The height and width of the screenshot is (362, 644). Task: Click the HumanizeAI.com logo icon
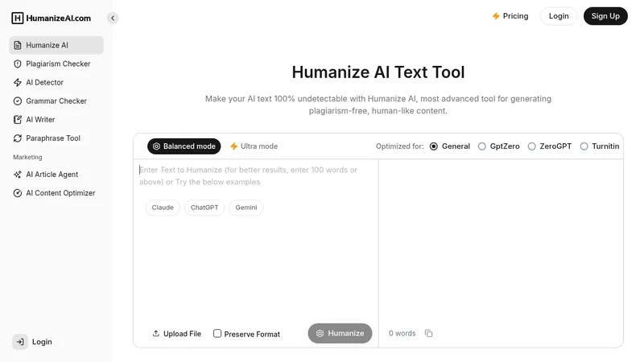(18, 18)
